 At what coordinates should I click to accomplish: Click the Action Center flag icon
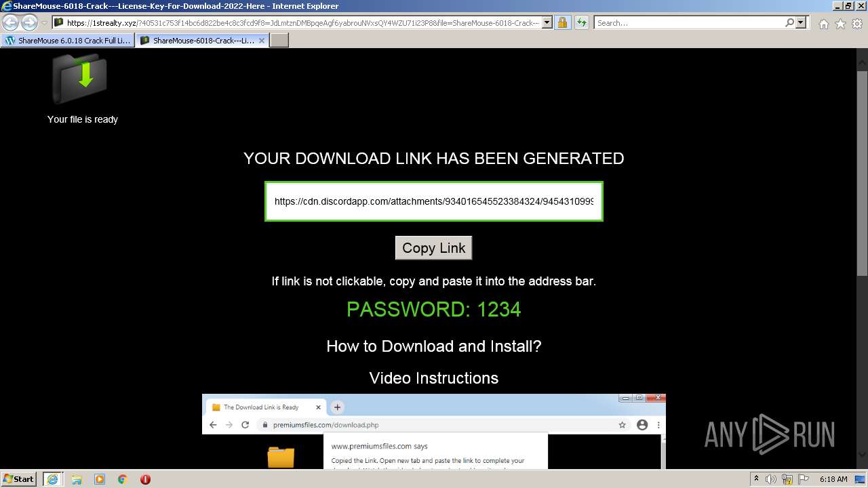coord(804,479)
